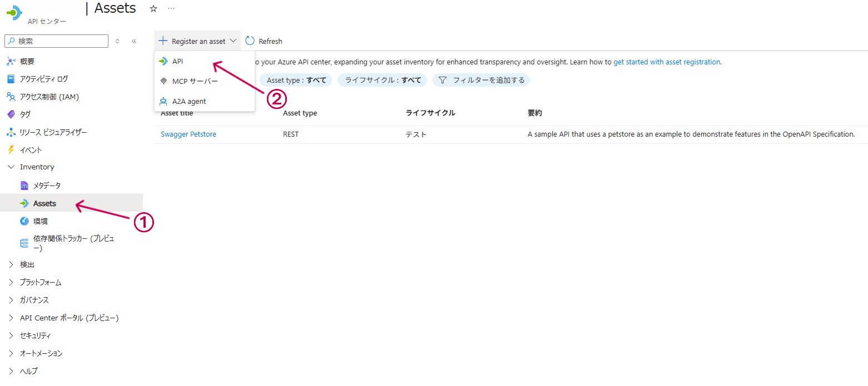Open the イベント page
This screenshot has width=868, height=386.
(33, 149)
